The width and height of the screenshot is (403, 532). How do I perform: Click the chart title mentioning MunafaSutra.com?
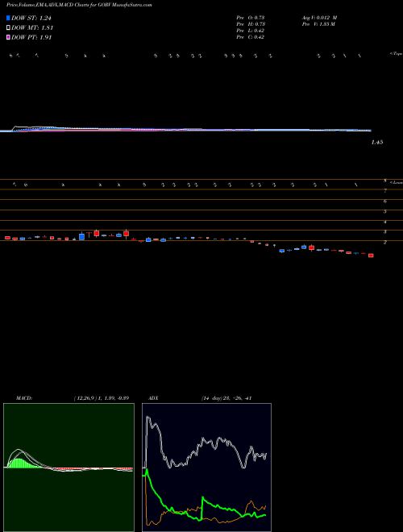[79, 5]
